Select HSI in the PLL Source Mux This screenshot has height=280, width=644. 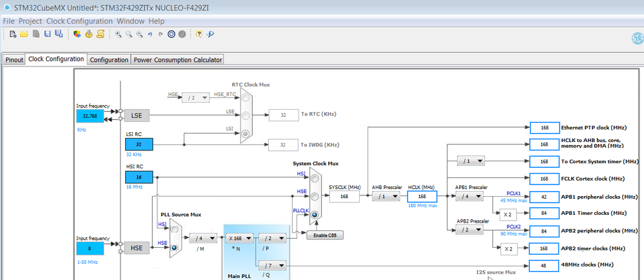pos(175,228)
